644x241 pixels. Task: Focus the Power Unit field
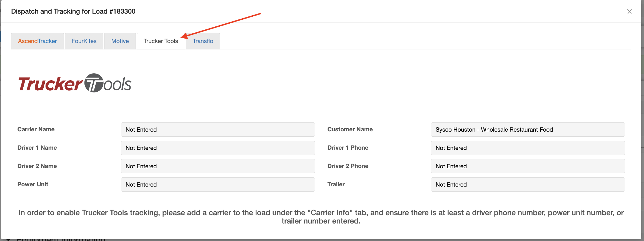218,185
